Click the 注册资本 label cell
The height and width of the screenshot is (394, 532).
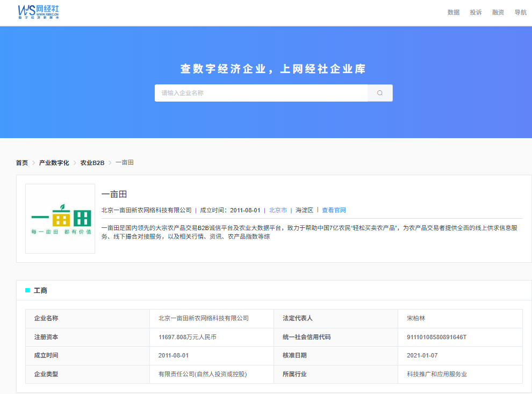coord(88,337)
